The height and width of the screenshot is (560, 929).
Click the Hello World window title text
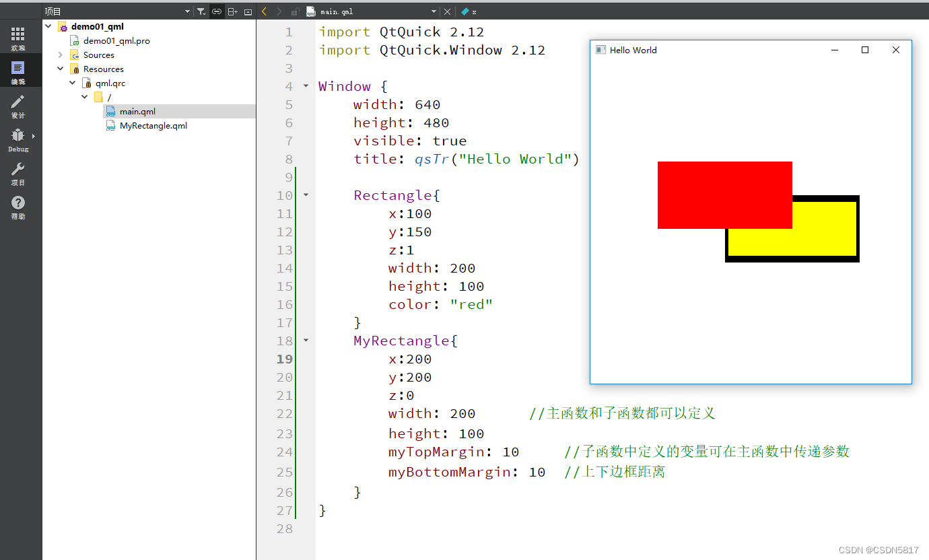point(633,50)
